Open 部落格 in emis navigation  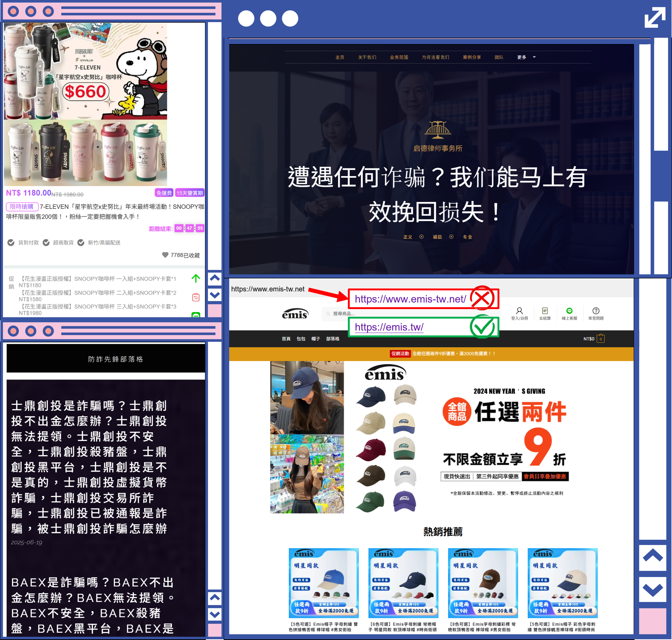(x=332, y=338)
